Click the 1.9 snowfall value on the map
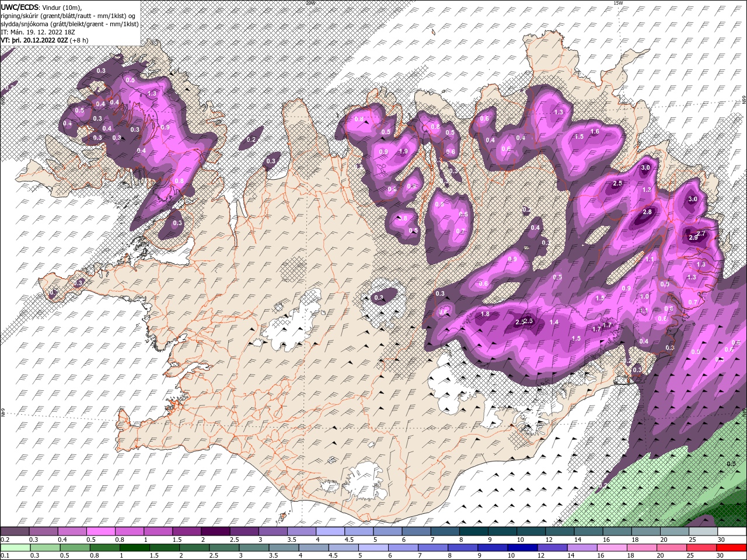747x560 pixels. [403, 152]
